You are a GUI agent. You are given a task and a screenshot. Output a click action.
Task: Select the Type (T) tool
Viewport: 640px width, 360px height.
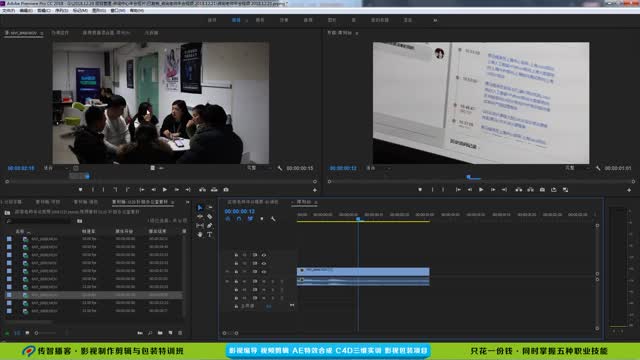click(x=209, y=235)
